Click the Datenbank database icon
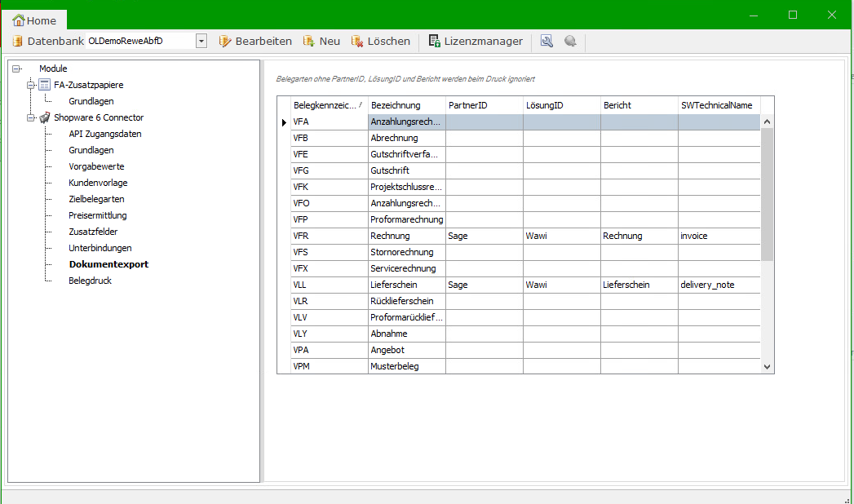This screenshot has width=854, height=504. coord(17,41)
